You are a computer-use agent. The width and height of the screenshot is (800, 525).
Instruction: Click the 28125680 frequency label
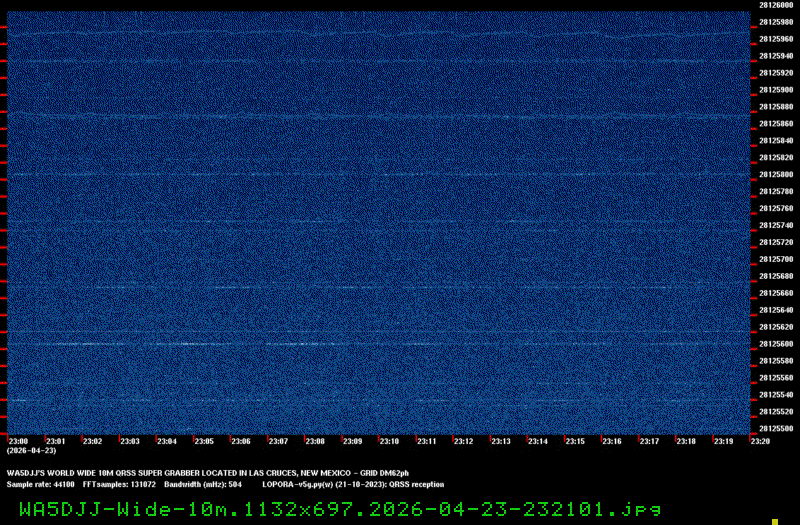coord(776,276)
